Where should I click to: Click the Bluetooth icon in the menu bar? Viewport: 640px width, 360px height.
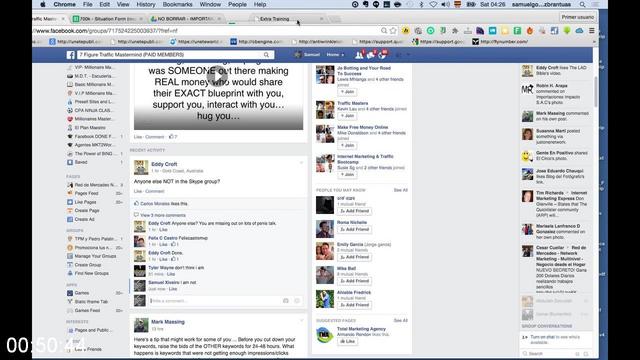click(422, 4)
